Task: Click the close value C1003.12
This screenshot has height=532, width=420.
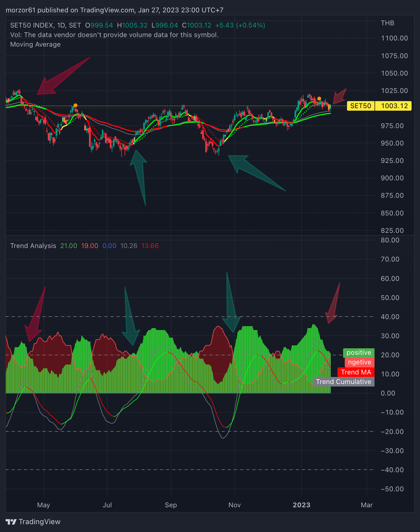Action: point(197,25)
